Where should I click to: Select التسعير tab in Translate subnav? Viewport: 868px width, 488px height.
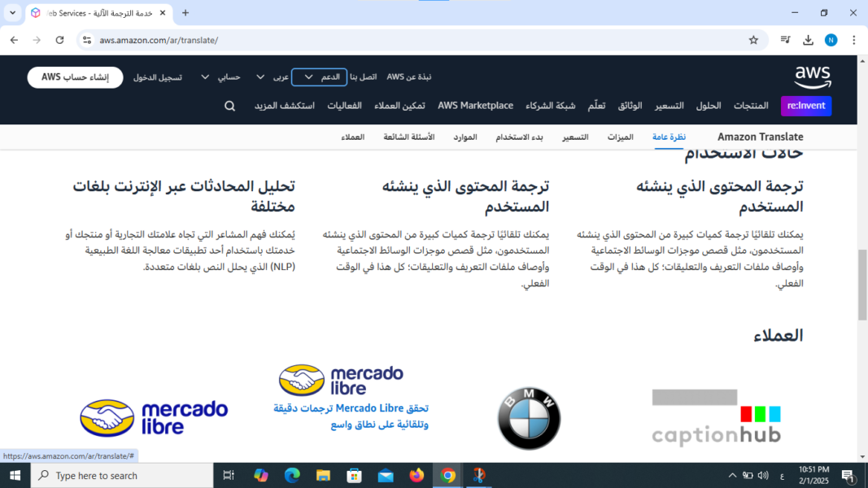pyautogui.click(x=575, y=137)
